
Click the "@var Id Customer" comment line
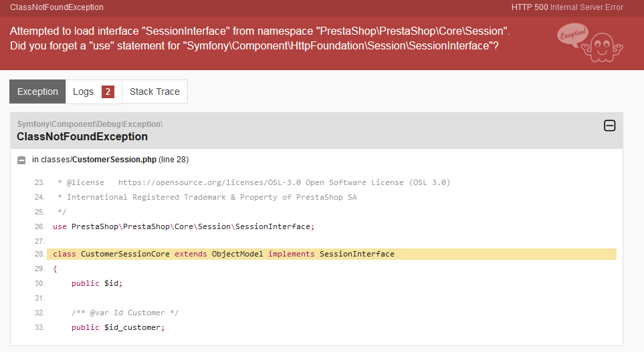(125, 313)
